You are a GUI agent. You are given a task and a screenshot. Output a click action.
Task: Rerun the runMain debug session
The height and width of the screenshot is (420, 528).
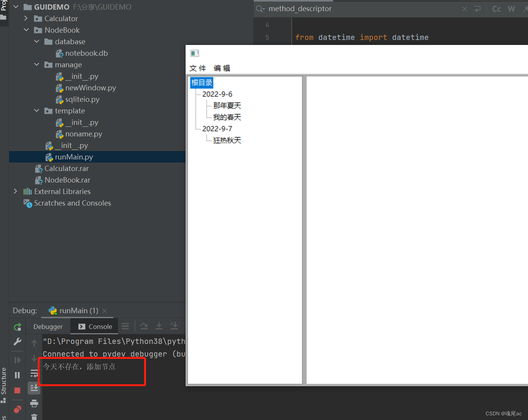[x=17, y=327]
